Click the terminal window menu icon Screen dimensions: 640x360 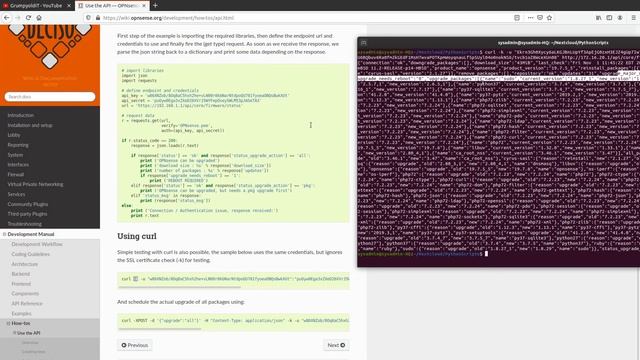click(x=364, y=43)
